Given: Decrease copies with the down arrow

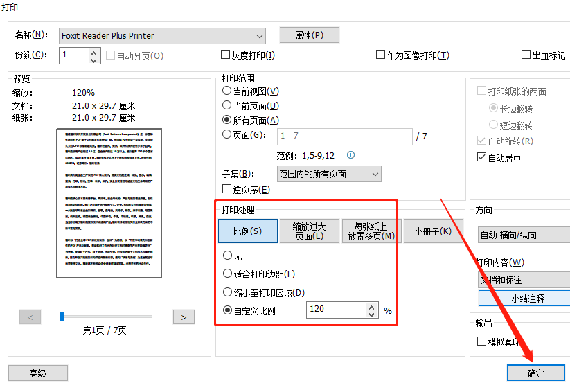Looking at the screenshot, I should click(x=94, y=60).
